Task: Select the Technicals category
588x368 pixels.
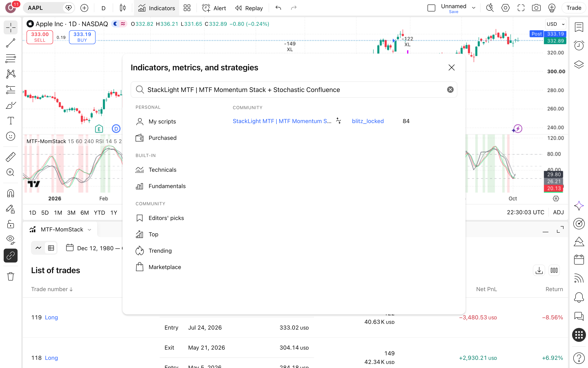Action: (156, 170)
